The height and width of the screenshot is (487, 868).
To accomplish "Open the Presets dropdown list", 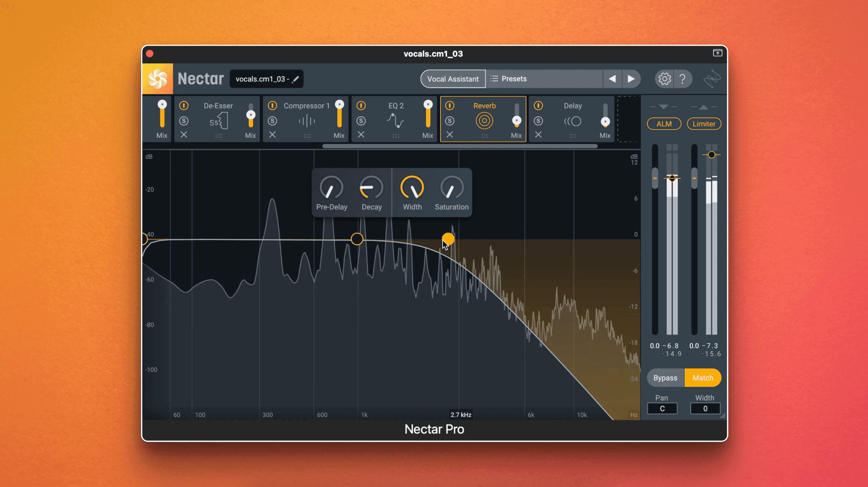I will pyautogui.click(x=544, y=79).
